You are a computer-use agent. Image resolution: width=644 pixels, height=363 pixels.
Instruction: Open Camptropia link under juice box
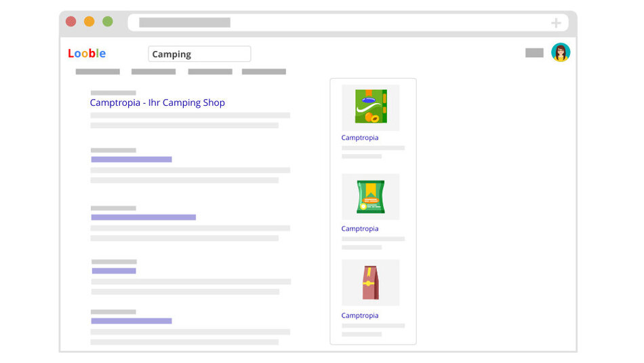360,138
